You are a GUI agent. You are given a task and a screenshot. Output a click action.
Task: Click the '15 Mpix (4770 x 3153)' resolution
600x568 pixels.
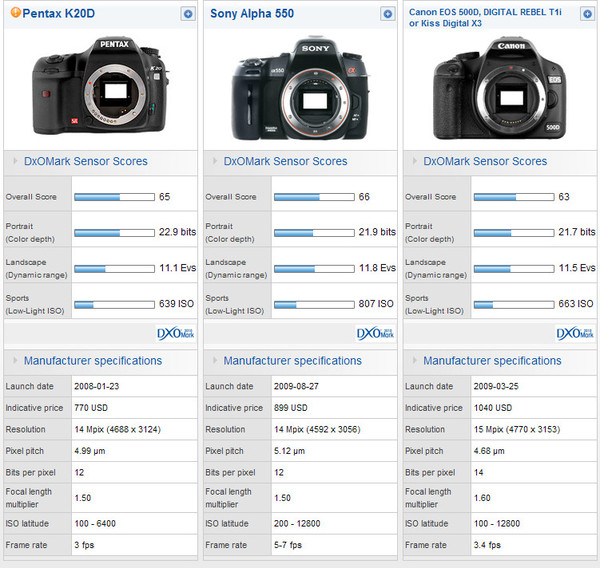click(x=517, y=429)
